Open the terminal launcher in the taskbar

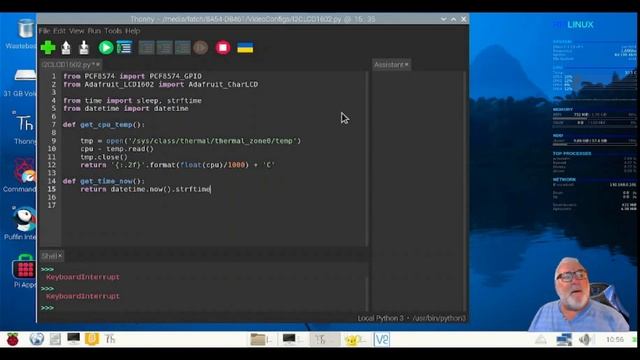73,339
